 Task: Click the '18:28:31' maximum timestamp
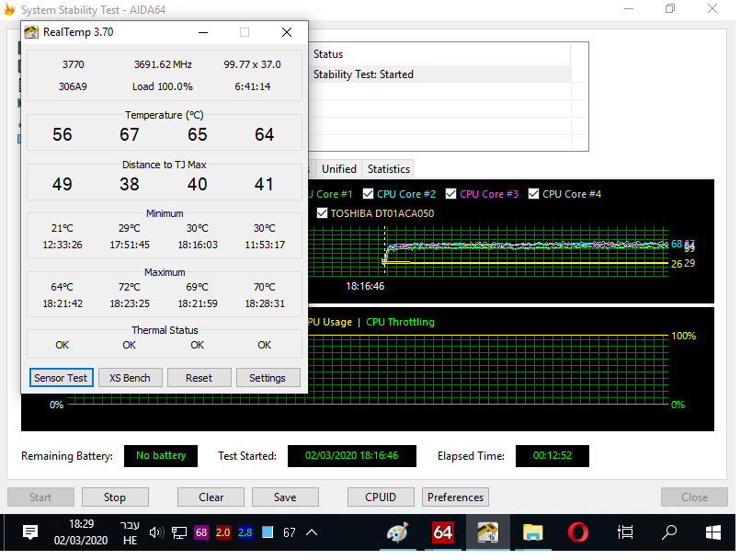265,303
